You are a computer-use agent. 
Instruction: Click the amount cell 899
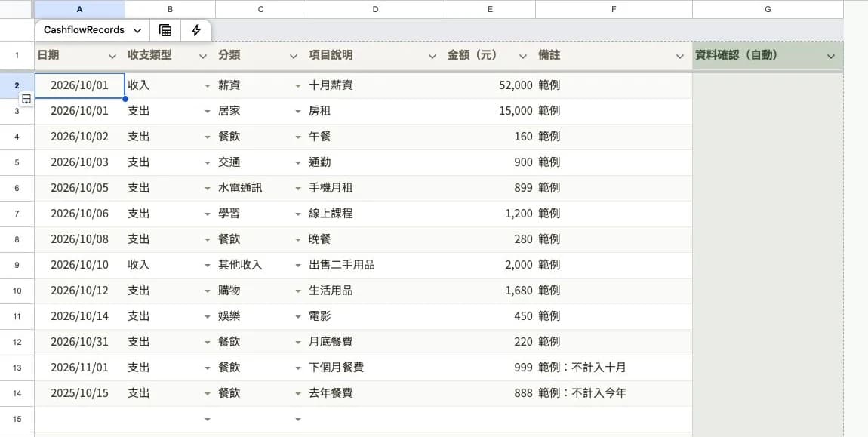point(490,189)
